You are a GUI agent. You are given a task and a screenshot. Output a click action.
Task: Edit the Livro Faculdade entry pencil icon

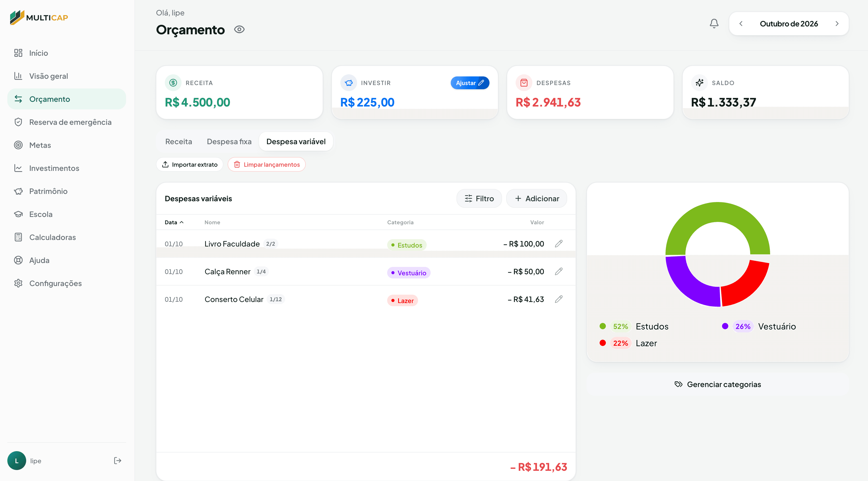coord(559,244)
